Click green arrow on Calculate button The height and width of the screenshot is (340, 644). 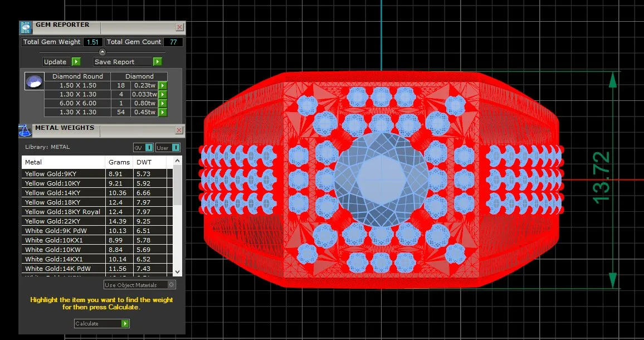click(x=125, y=323)
